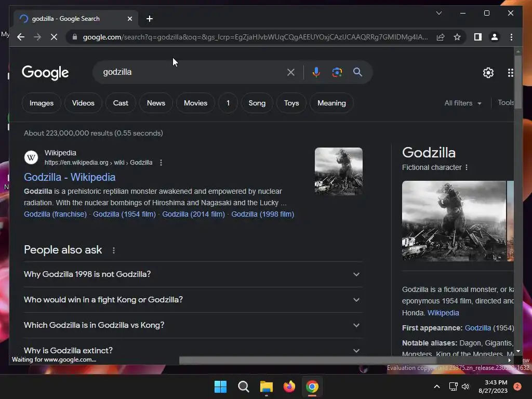Open Godzilla (1998 film) sublink

pyautogui.click(x=262, y=214)
